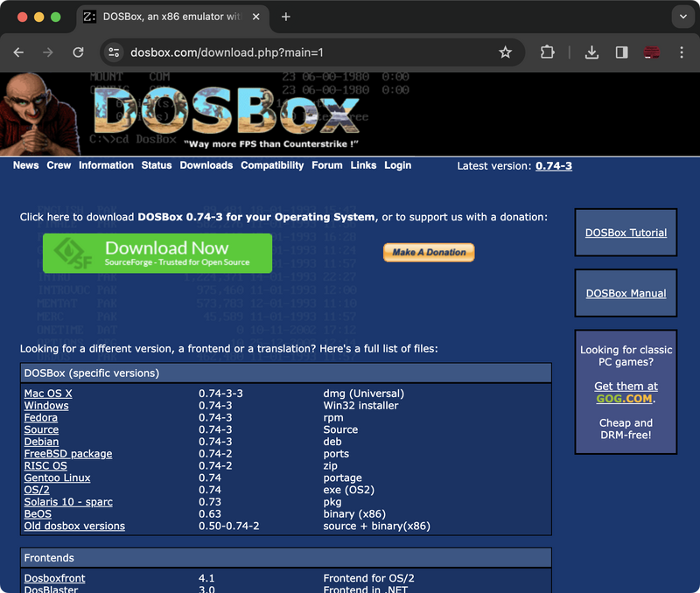Screen dimensions: 700x593
Task: Open the DOSBox Manual link
Action: (625, 293)
